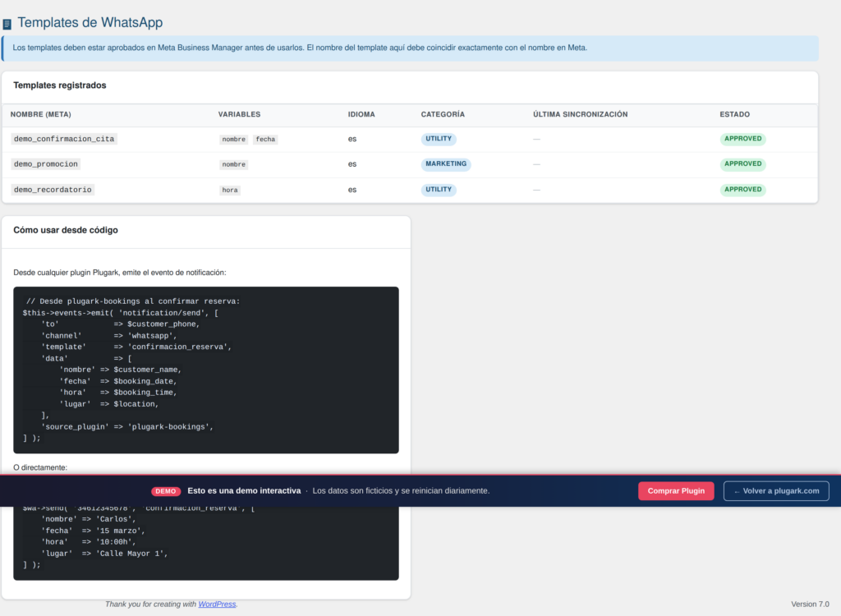This screenshot has width=841, height=616.
Task: Select the demo_recordatorio template name
Action: tap(53, 190)
